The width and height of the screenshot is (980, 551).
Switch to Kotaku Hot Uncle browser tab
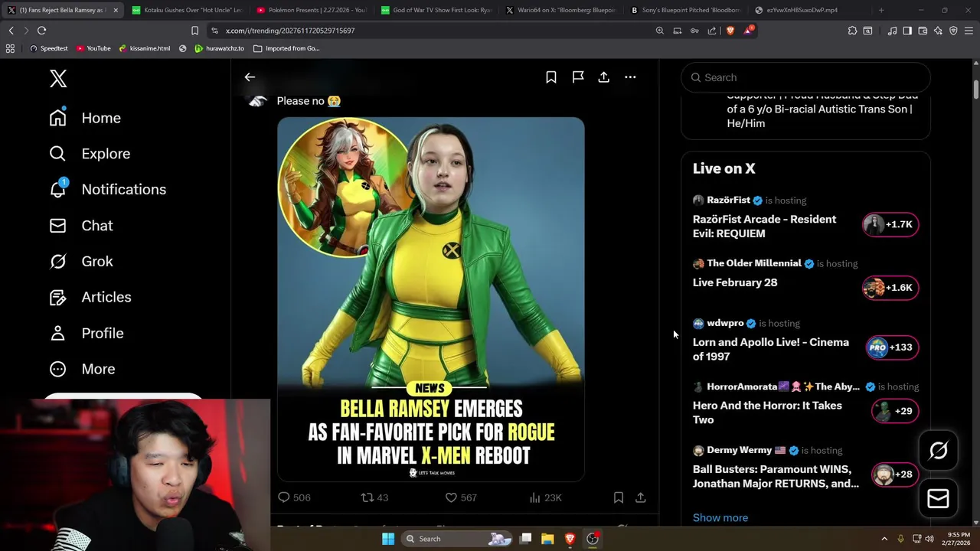[x=186, y=10]
